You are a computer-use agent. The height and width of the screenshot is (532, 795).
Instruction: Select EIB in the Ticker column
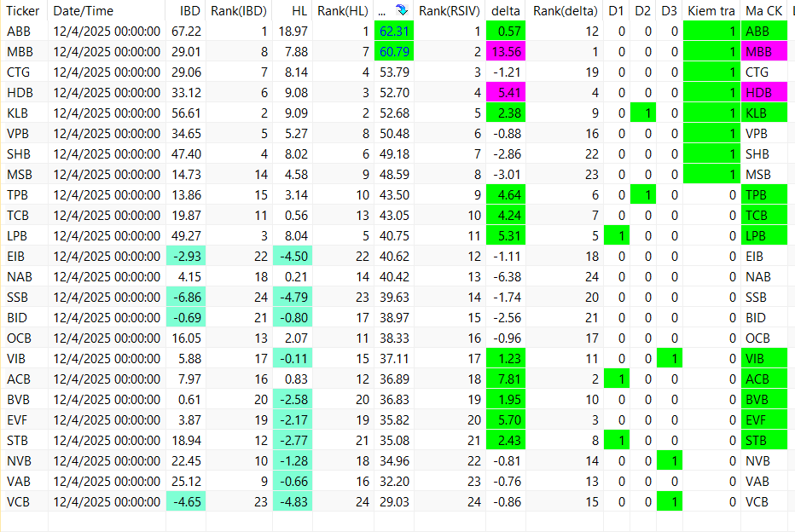point(15,257)
